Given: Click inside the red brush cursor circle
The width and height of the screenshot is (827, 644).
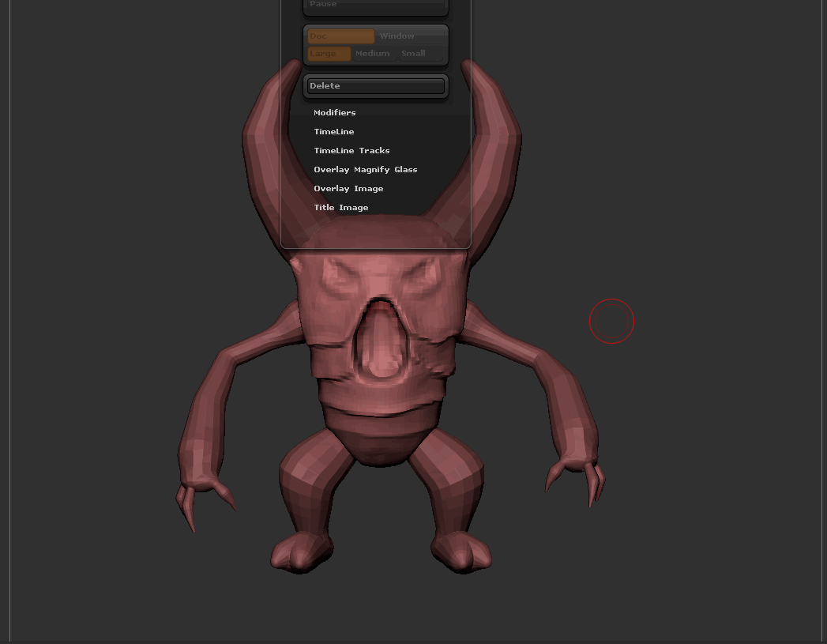Looking at the screenshot, I should (x=611, y=322).
